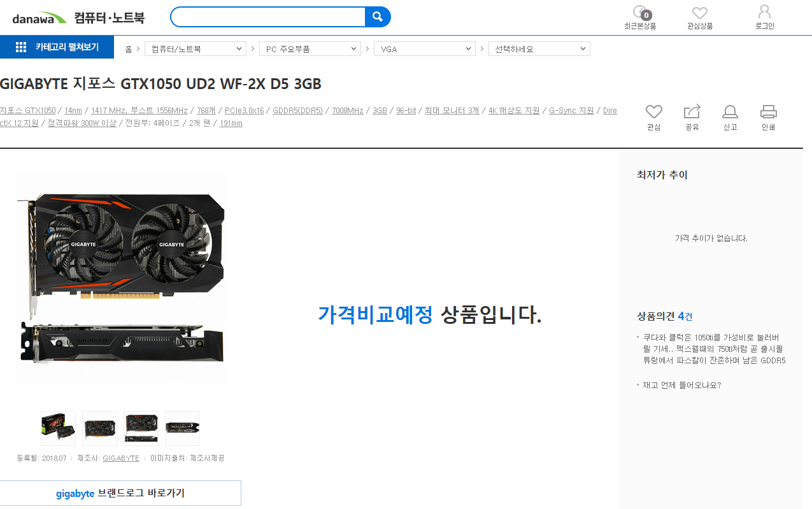
Task: Click the 정격파워 300W 이상 link
Action: pyautogui.click(x=82, y=123)
